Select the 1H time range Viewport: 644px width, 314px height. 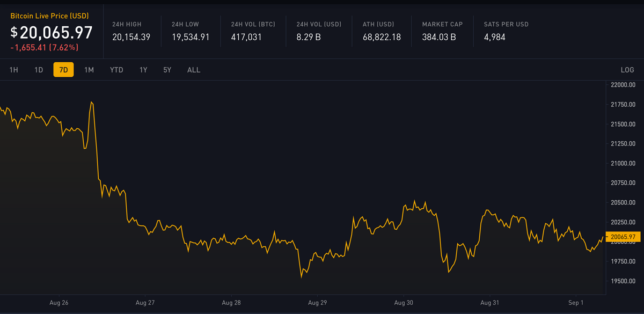pos(14,70)
